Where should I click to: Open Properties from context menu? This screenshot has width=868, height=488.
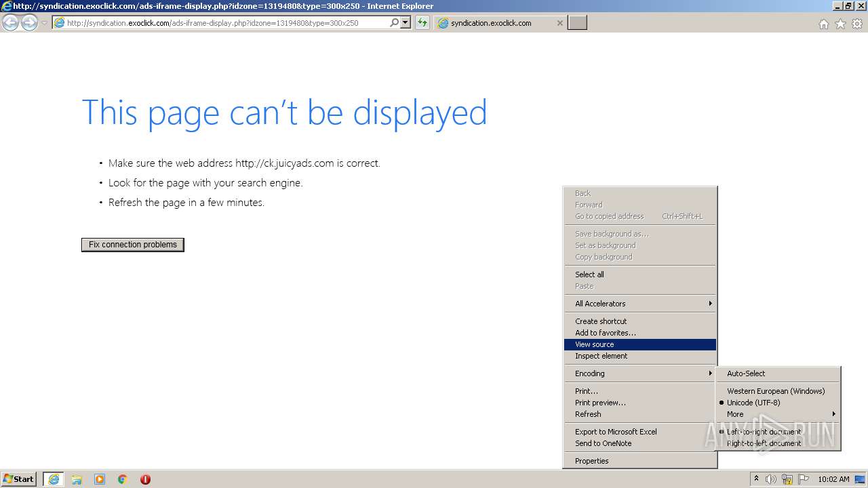pos(640,461)
